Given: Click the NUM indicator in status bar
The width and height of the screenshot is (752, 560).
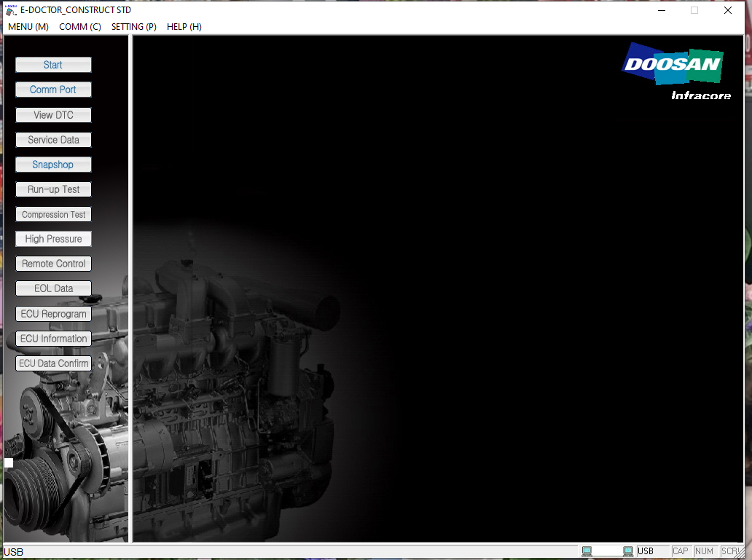Looking at the screenshot, I should [704, 551].
